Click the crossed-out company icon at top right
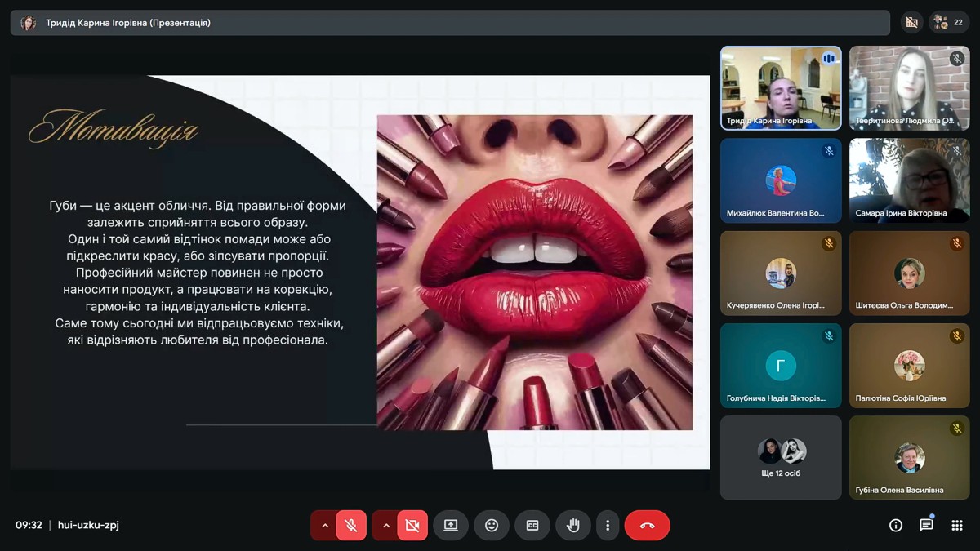The image size is (980, 551). point(912,23)
